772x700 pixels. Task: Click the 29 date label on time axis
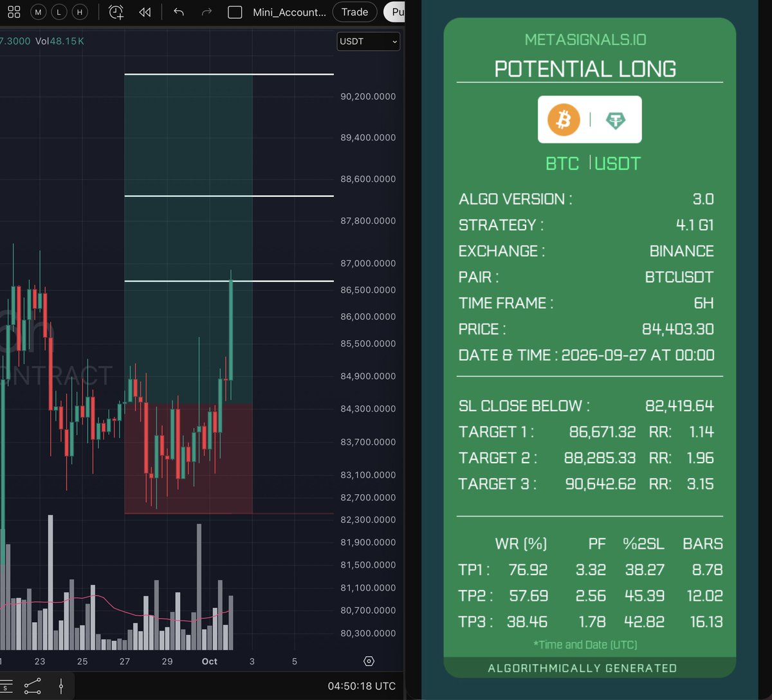coord(167,661)
